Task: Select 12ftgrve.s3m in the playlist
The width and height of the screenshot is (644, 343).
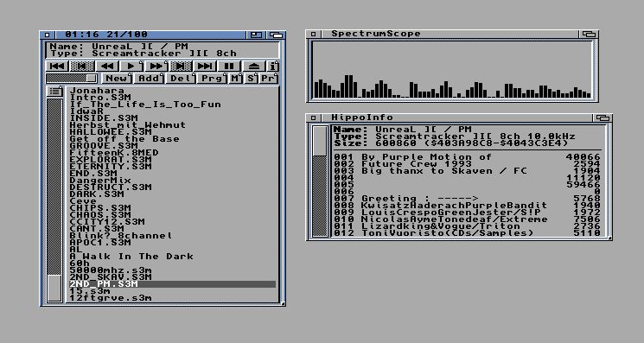Action: tap(173, 297)
